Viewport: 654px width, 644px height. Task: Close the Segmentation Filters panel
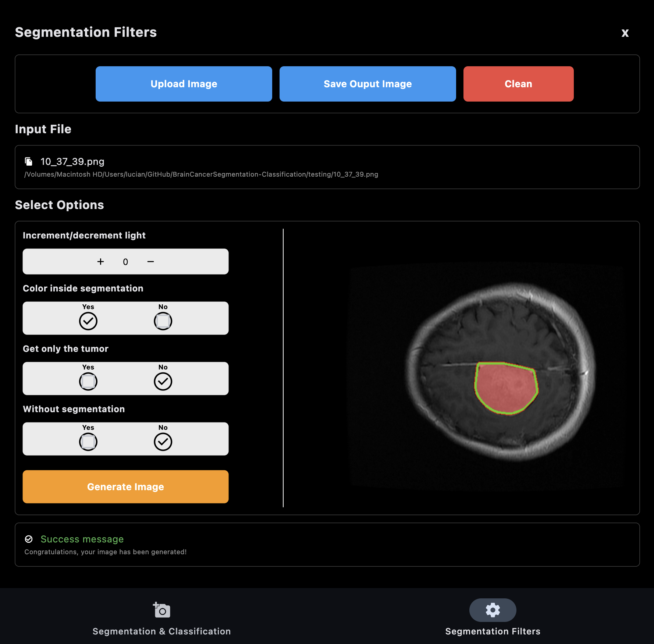click(625, 33)
